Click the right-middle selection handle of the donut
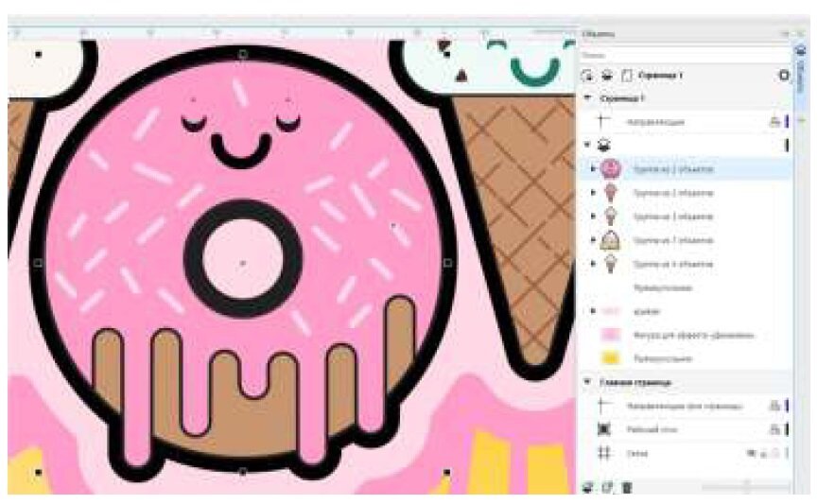The height and width of the screenshot is (504, 818). pyautogui.click(x=447, y=263)
